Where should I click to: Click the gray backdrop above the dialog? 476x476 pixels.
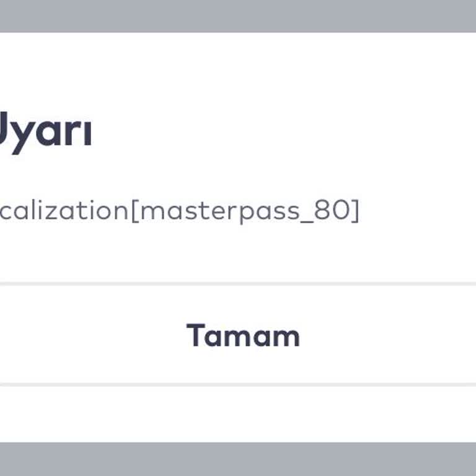(238, 15)
